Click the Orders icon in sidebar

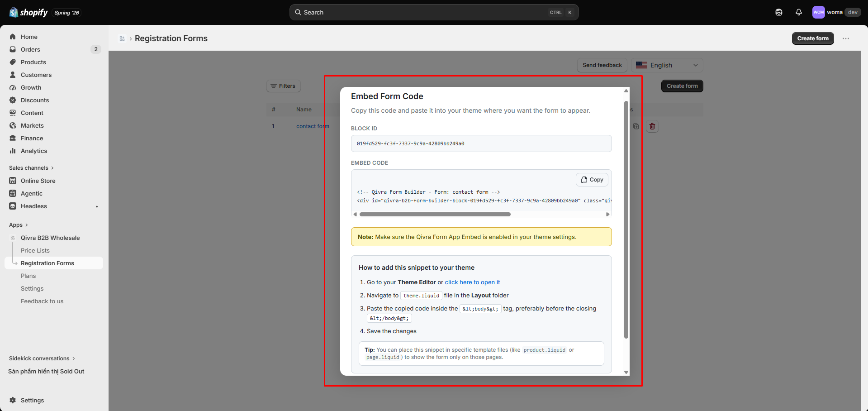coord(13,49)
